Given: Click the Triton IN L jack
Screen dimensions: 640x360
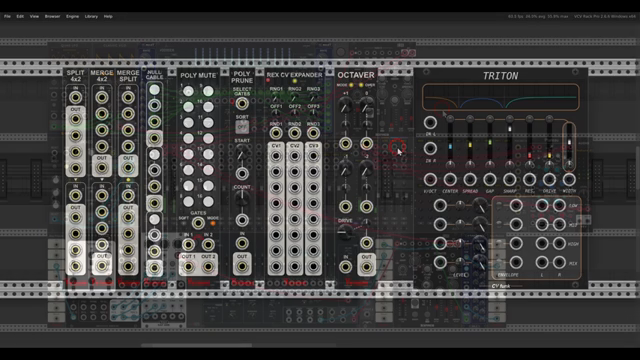Looking at the screenshot, I should [x=430, y=122].
